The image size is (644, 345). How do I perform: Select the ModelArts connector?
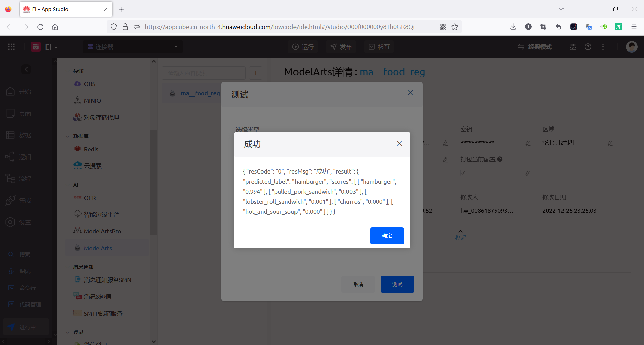coord(107,248)
